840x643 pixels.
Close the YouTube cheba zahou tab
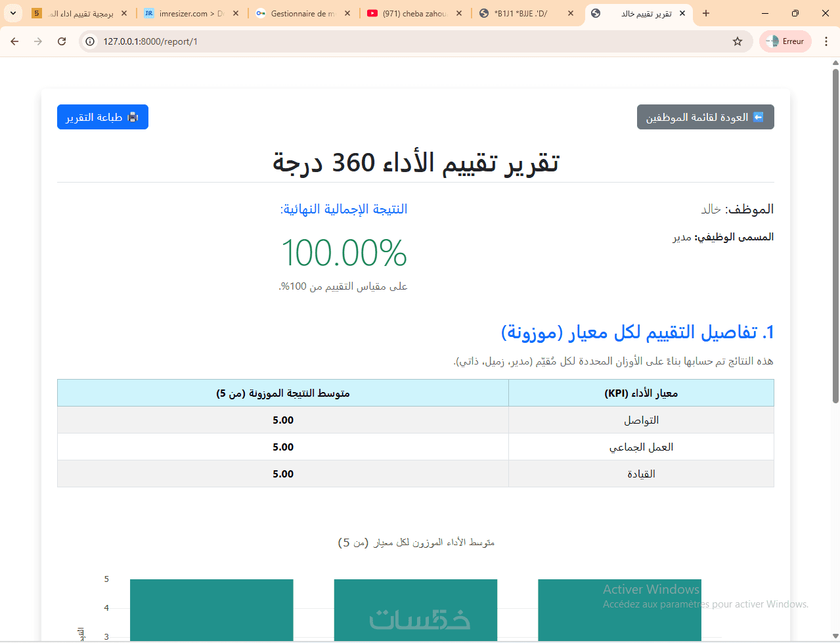click(x=459, y=13)
